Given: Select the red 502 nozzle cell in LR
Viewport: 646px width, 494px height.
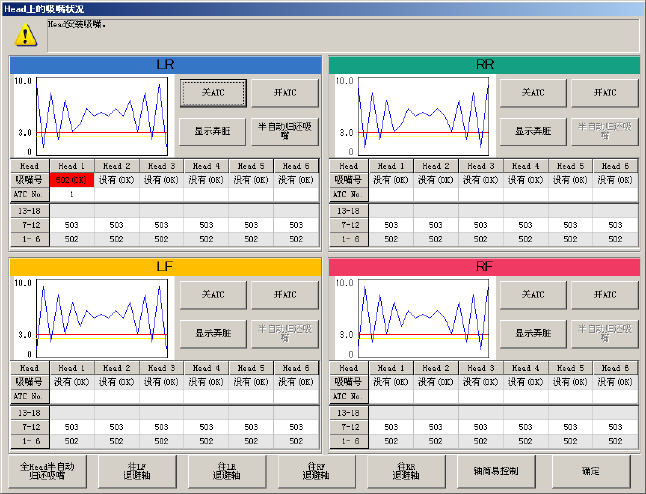Looking at the screenshot, I should [71, 180].
